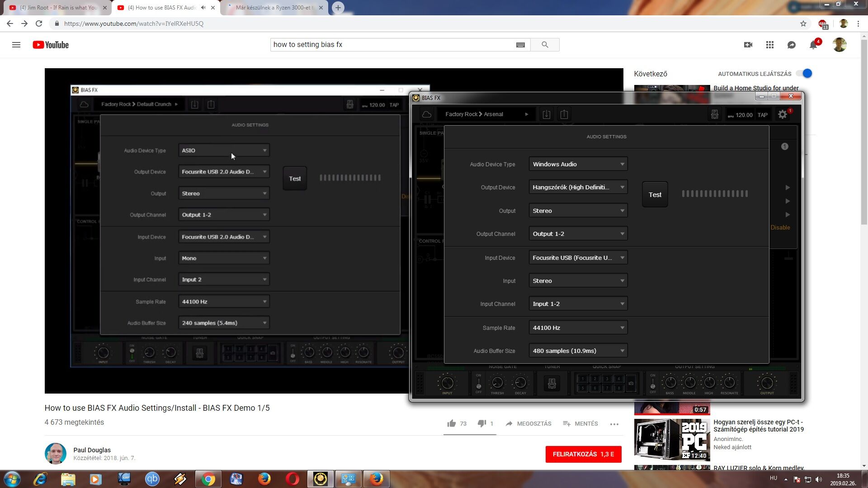Image resolution: width=868 pixels, height=488 pixels.
Task: Open the Audio Device Type dropdown
Action: pyautogui.click(x=578, y=164)
